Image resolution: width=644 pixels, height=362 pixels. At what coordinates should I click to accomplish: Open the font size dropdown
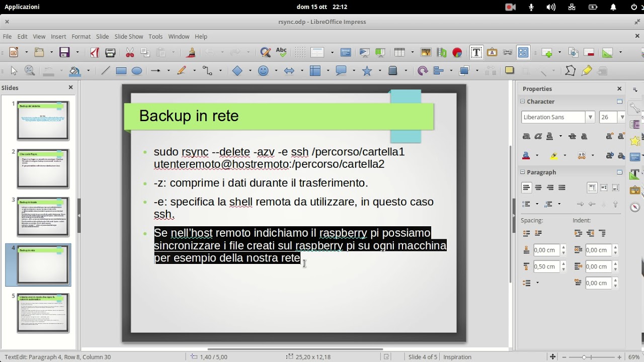622,117
